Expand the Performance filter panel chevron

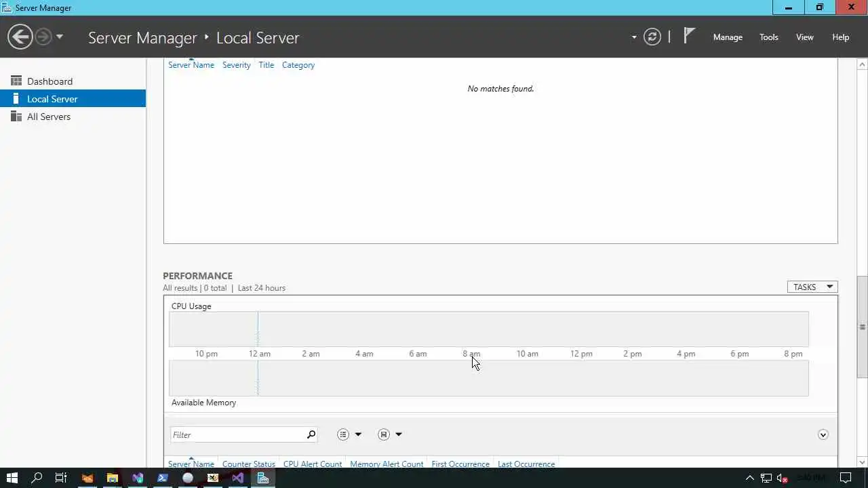(x=823, y=434)
